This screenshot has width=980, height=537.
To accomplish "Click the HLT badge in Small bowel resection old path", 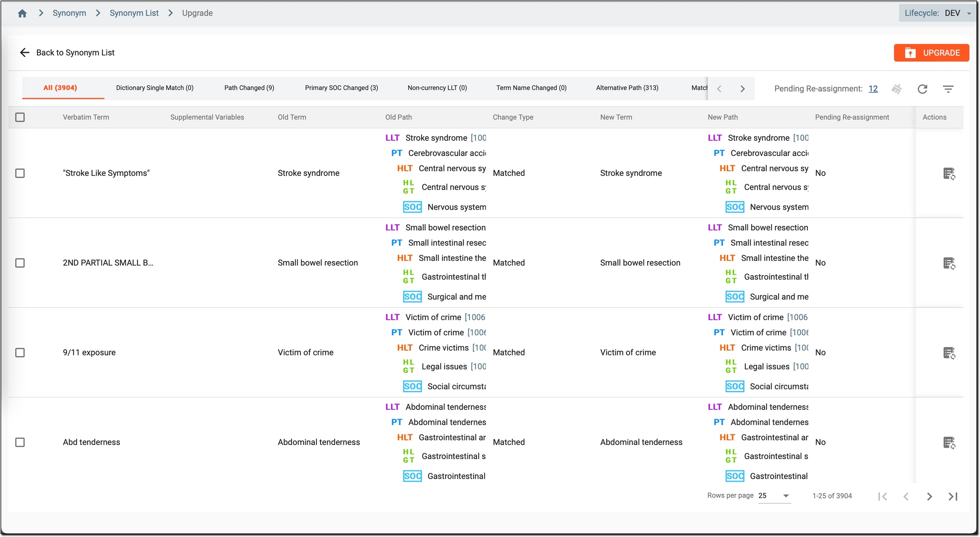I will (x=405, y=258).
